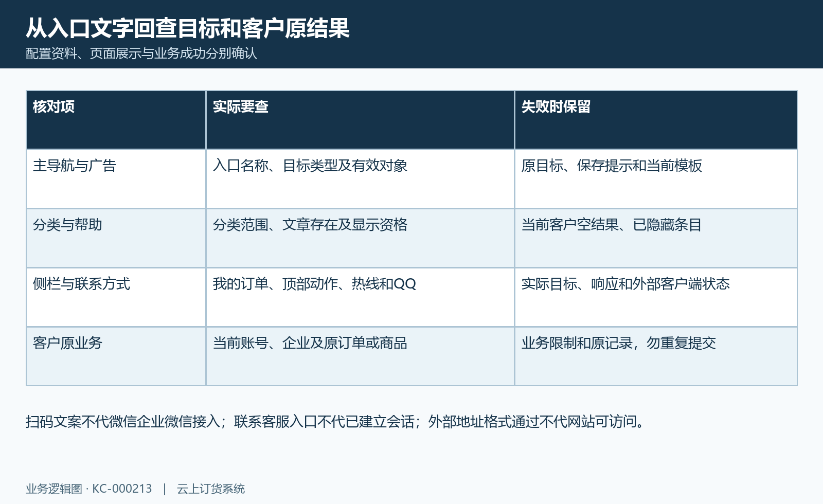Image resolution: width=823 pixels, height=504 pixels.
Task: Click the 实际要查 column header
Action: click(360, 120)
